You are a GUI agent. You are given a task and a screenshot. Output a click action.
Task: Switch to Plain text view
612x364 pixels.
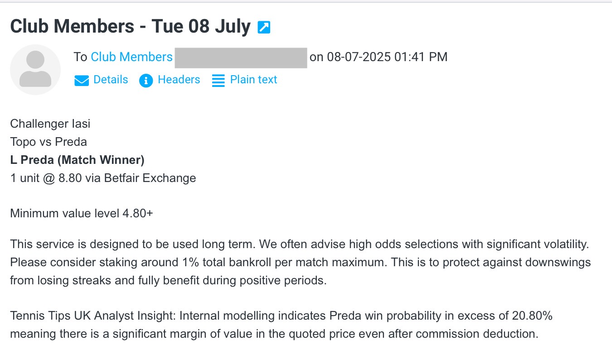(253, 80)
